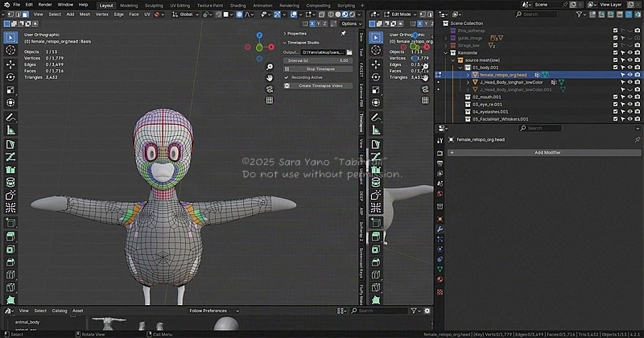The width and height of the screenshot is (644, 338).
Task: Select the Select Box tool
Action: (10, 37)
